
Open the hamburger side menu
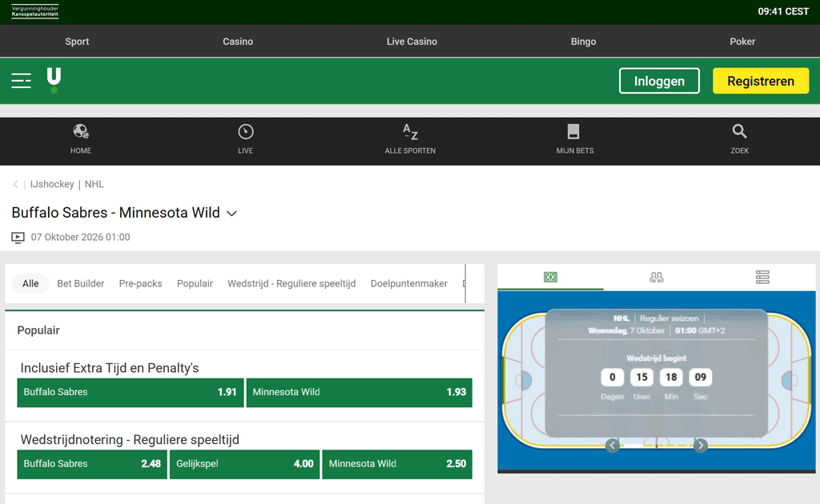point(22,81)
